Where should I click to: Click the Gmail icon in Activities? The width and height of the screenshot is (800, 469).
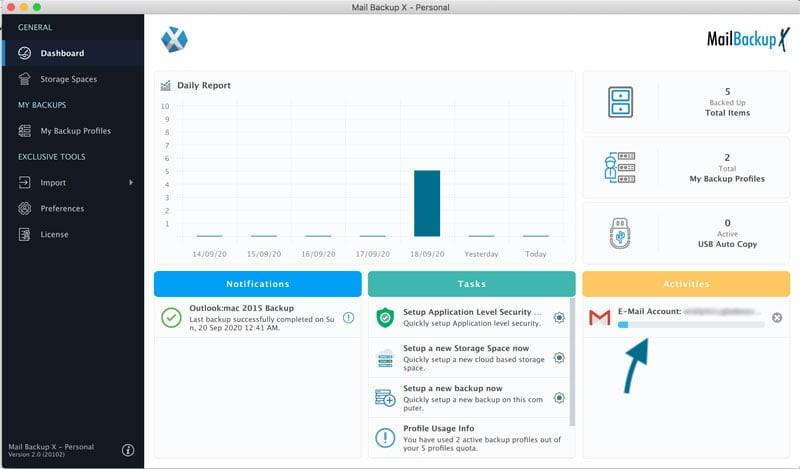[599, 317]
